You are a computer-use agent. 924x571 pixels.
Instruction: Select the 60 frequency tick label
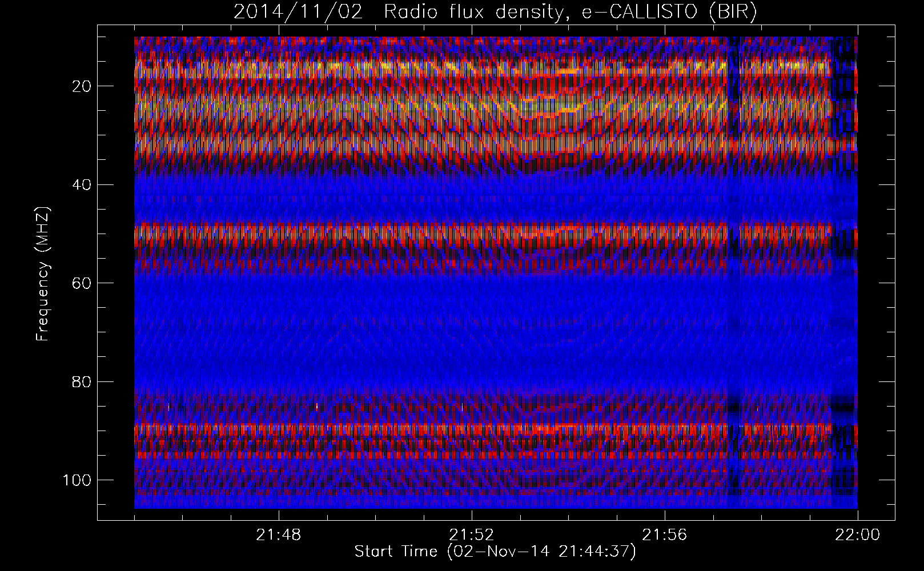coord(81,283)
